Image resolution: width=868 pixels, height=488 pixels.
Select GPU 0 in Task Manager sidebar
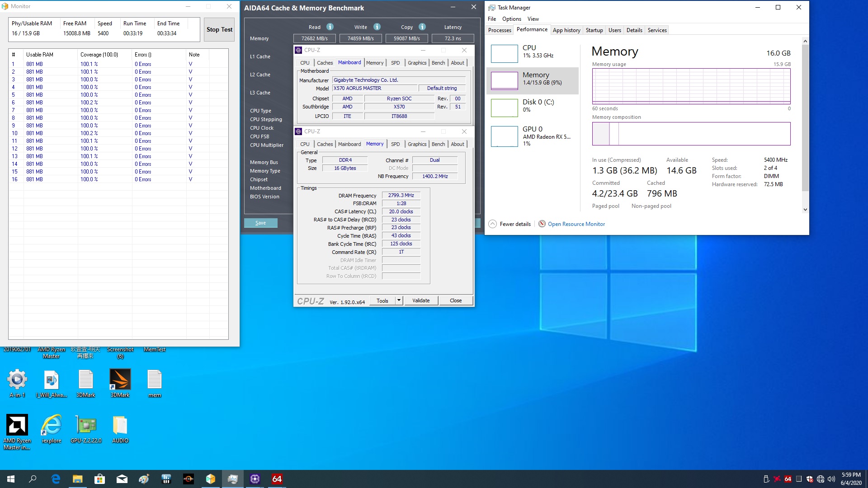coord(533,136)
